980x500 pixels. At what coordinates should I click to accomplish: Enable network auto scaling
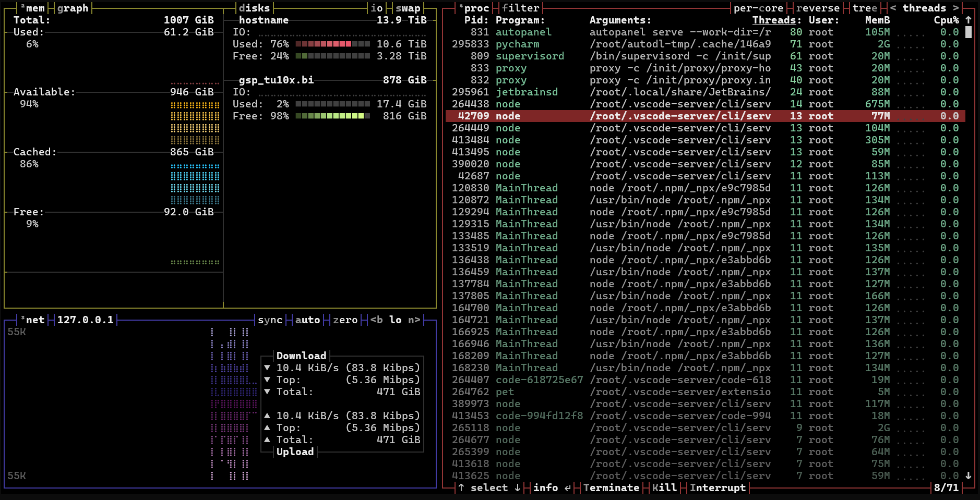click(307, 320)
